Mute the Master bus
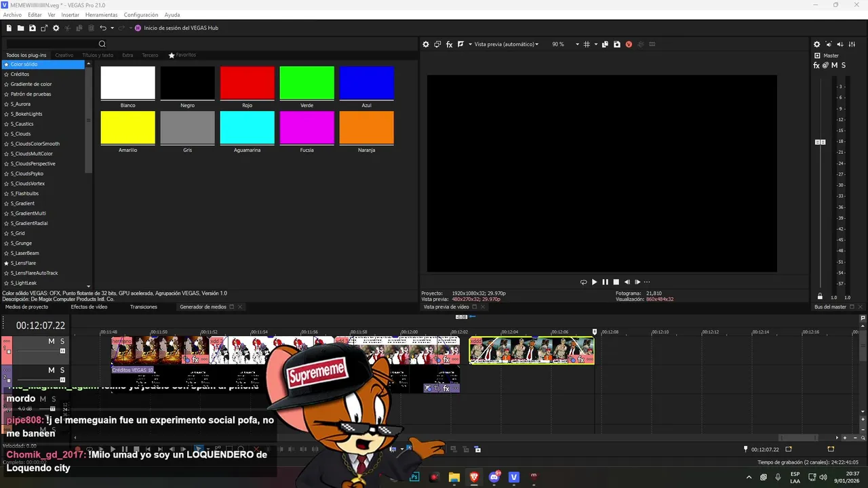 pyautogui.click(x=834, y=65)
